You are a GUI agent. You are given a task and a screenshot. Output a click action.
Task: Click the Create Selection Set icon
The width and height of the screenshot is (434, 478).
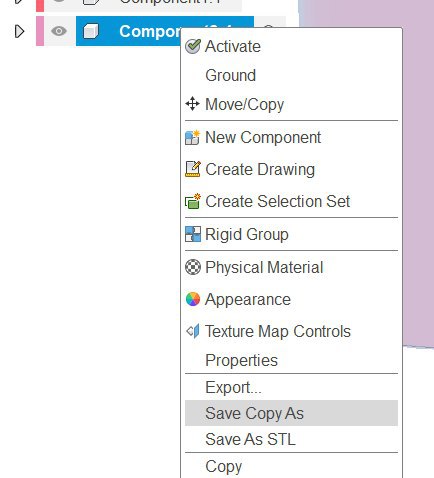[x=193, y=201]
